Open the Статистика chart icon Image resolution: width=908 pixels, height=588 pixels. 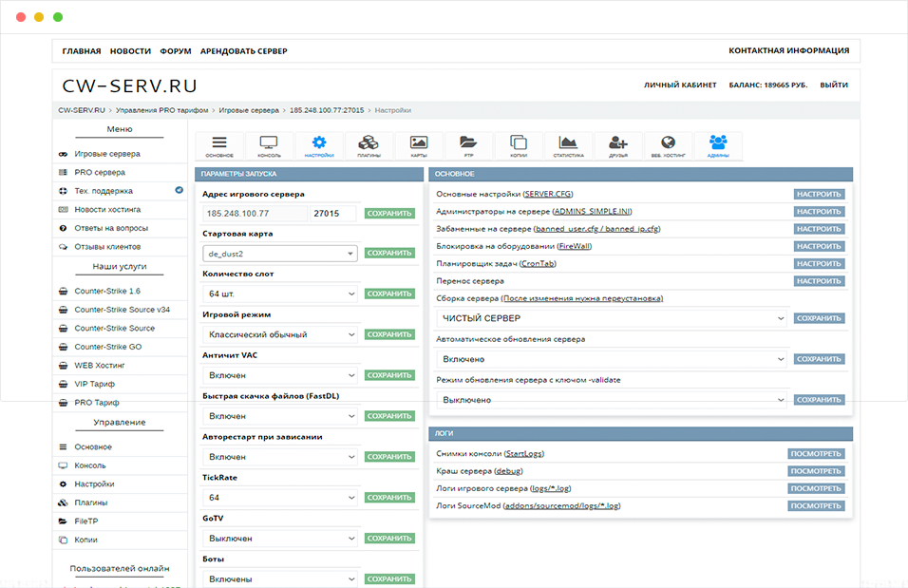[568, 145]
